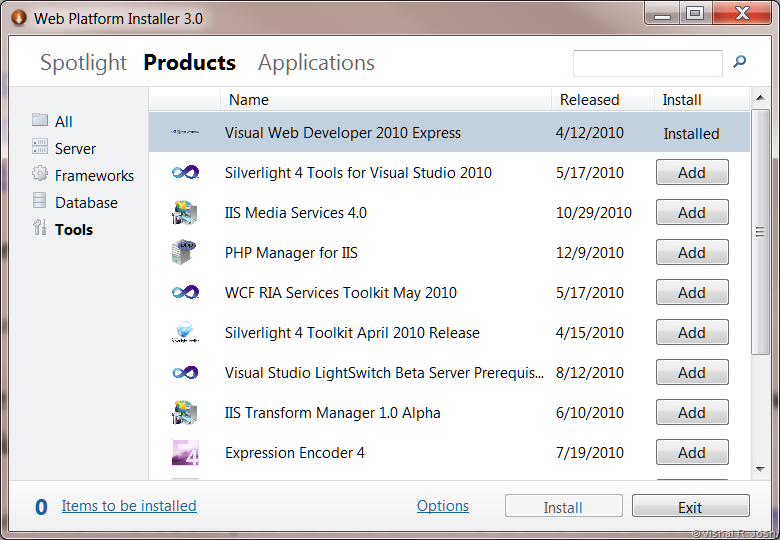Add Expression Encoder 4 to install list

(x=692, y=453)
